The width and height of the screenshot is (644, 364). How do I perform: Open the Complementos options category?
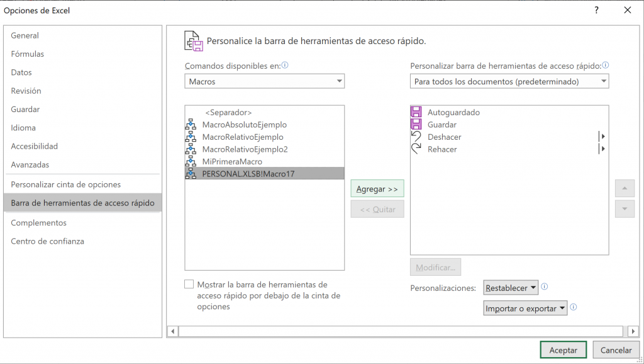[82, 223]
